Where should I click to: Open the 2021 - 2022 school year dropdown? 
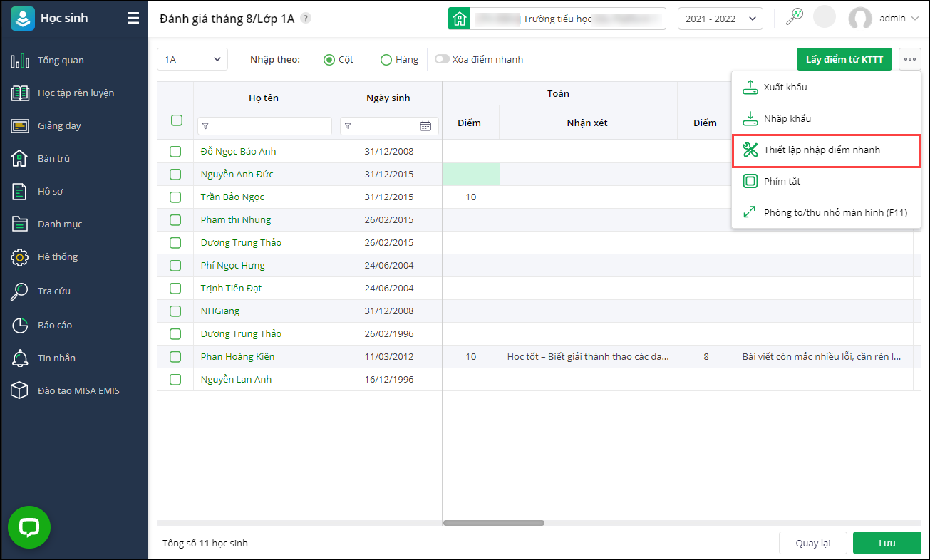coord(720,19)
